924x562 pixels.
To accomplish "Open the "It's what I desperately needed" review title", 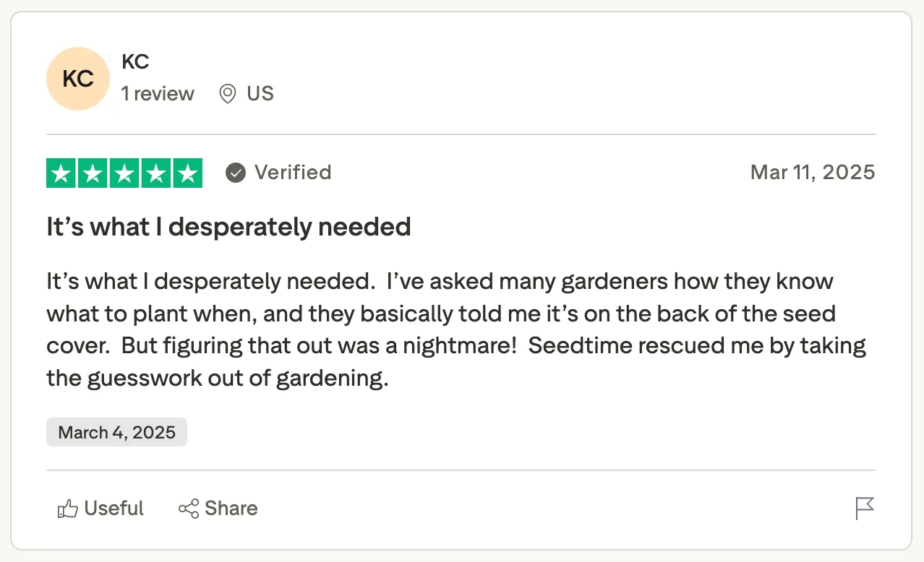I will tap(228, 227).
